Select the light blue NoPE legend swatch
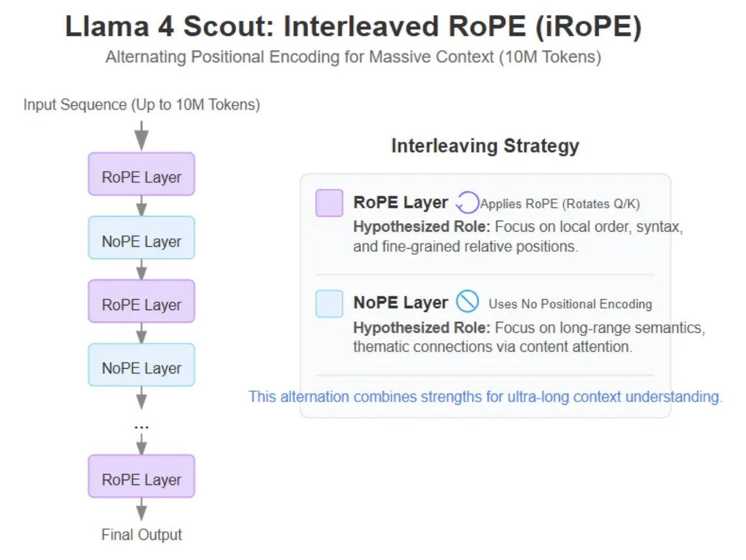The image size is (746, 560). tap(329, 304)
